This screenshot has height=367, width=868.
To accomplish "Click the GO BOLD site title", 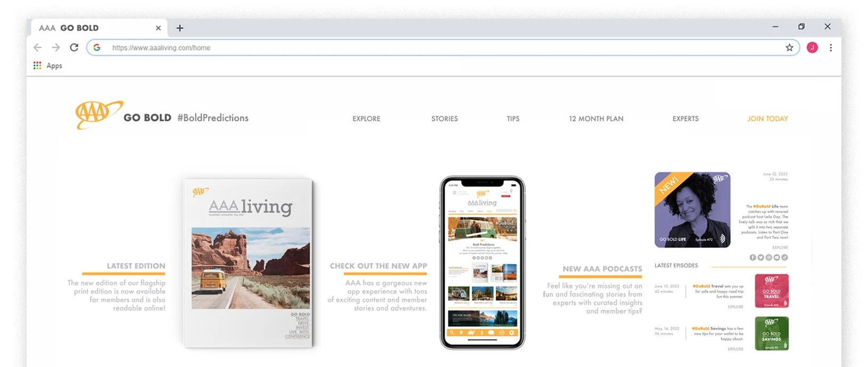I will click(147, 118).
